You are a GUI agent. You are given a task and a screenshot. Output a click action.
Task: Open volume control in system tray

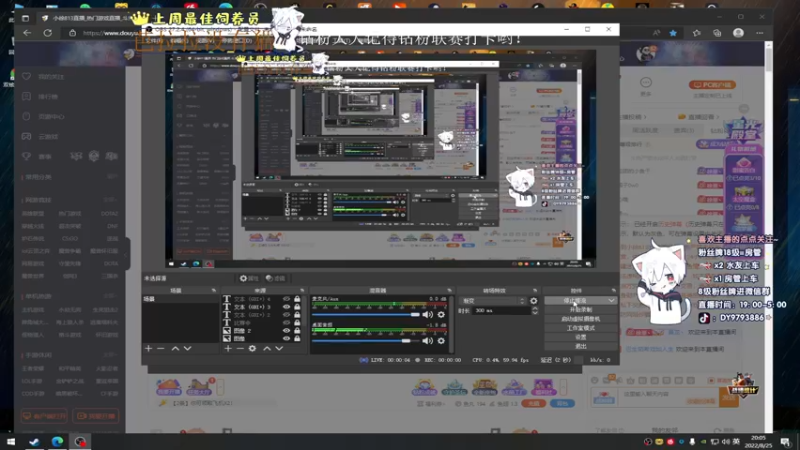tap(726, 442)
